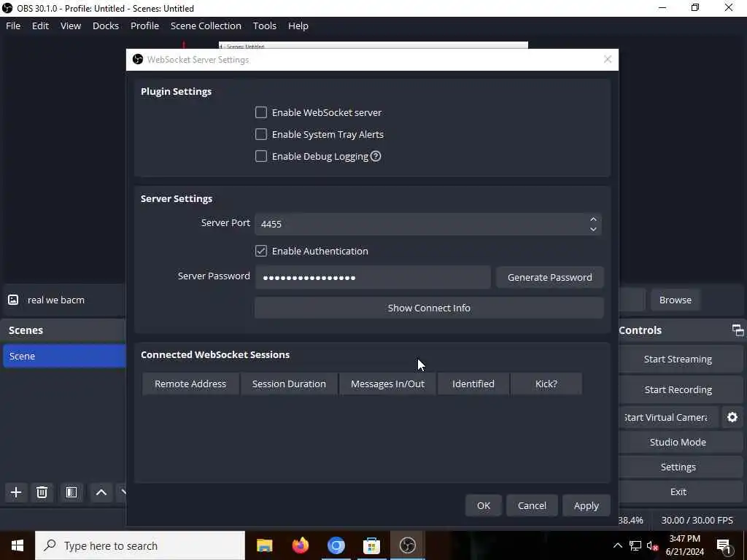Click the image source icon

[13, 300]
